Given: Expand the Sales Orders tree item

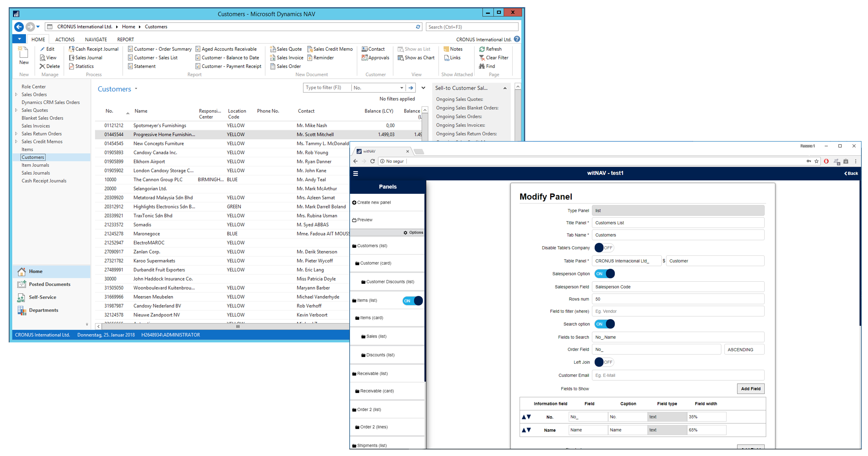Looking at the screenshot, I should point(16,94).
